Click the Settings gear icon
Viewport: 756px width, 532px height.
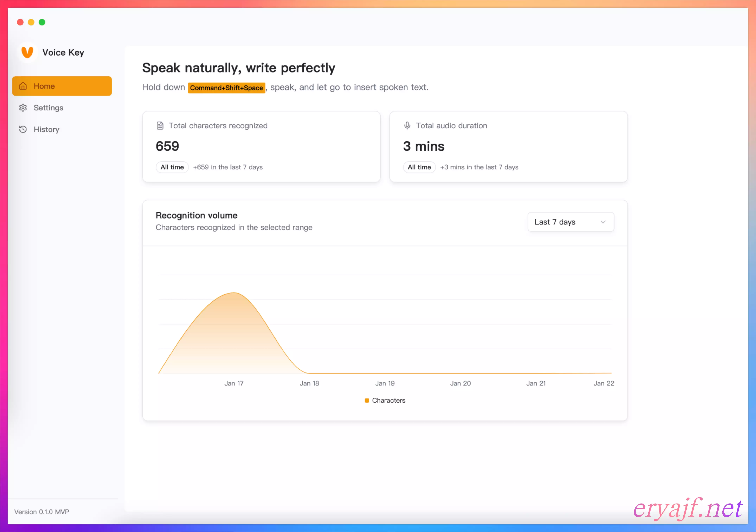coord(23,108)
